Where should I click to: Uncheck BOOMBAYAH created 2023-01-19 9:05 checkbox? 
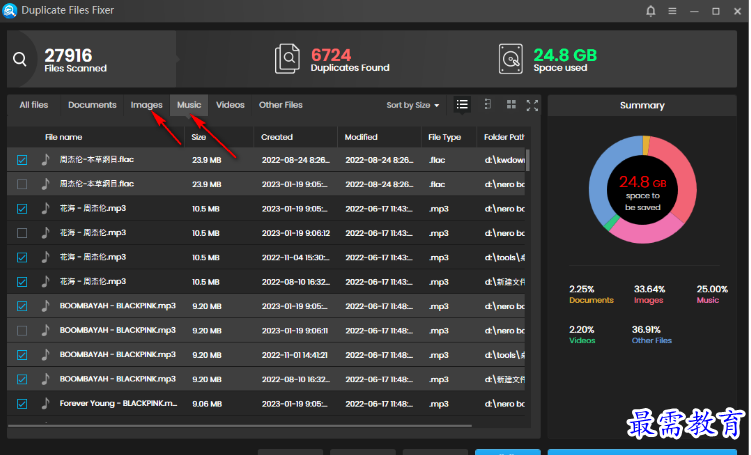(x=22, y=306)
